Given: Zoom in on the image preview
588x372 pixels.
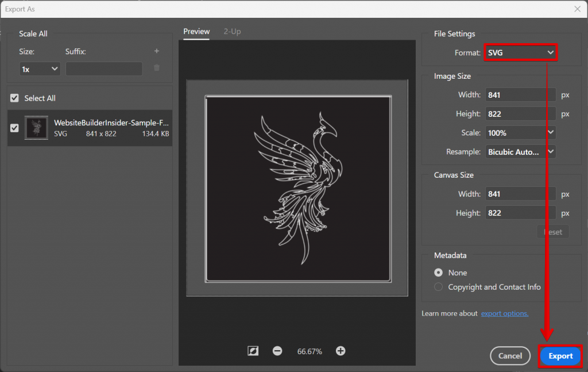Looking at the screenshot, I should [x=341, y=351].
